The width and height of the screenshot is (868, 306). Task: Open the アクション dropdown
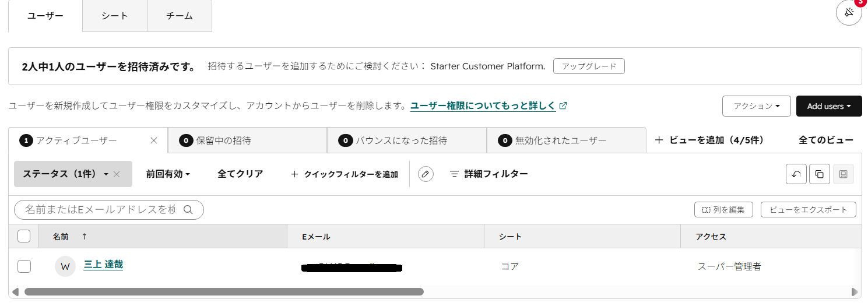coord(756,106)
